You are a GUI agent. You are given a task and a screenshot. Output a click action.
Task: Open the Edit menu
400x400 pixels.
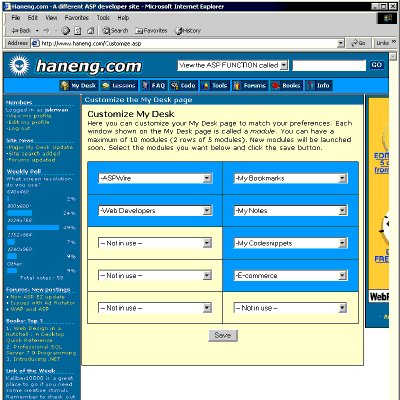[x=32, y=18]
